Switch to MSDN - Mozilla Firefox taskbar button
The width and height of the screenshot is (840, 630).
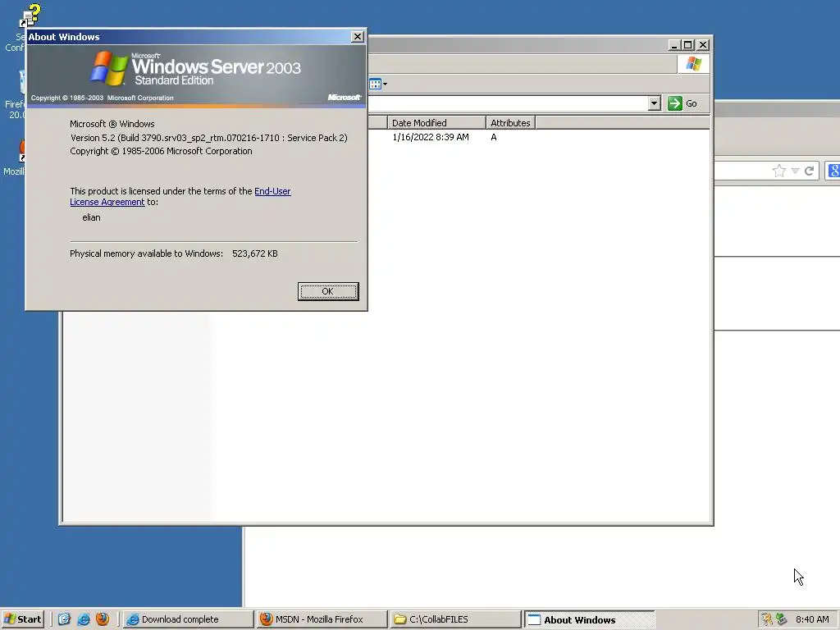[x=322, y=619]
